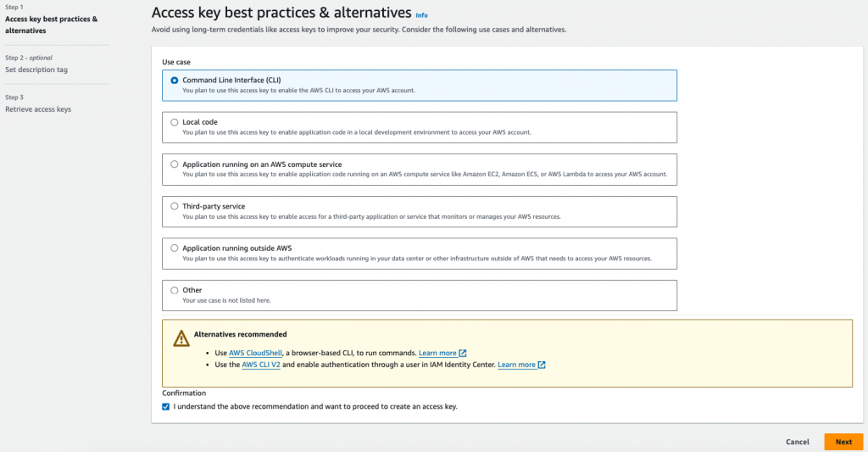The image size is (868, 452).
Task: Open the Info link beside the page title
Action: tap(421, 15)
